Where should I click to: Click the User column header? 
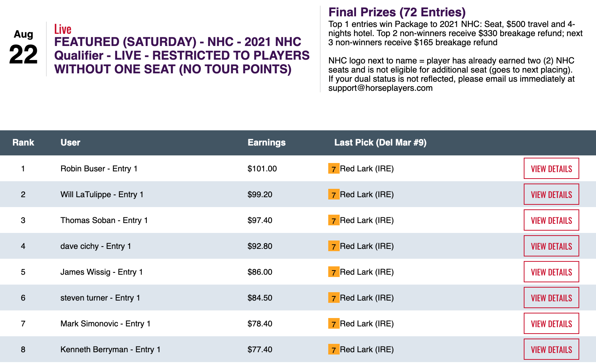pos(70,142)
